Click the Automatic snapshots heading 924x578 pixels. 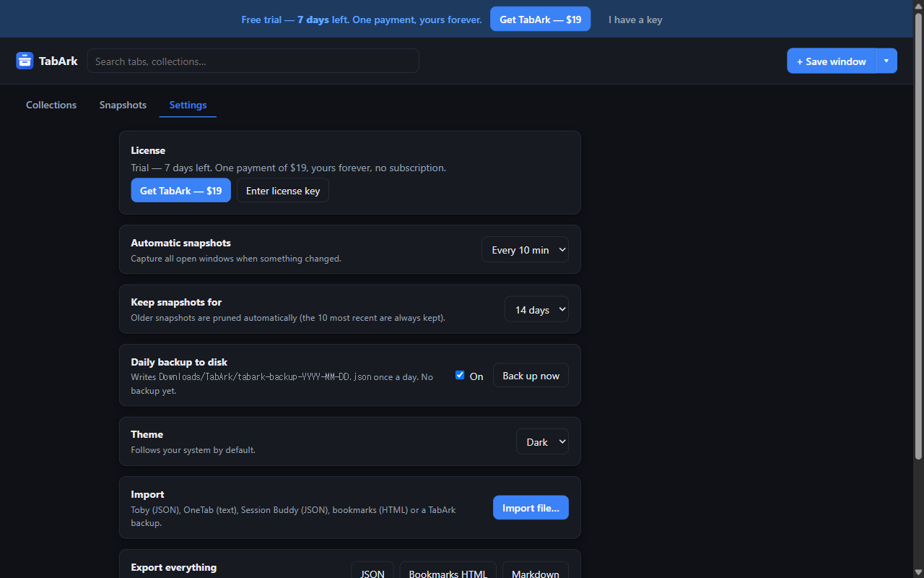[180, 243]
